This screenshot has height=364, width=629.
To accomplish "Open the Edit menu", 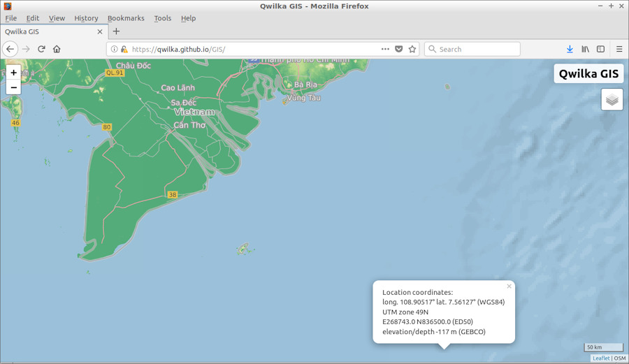I will [x=32, y=18].
